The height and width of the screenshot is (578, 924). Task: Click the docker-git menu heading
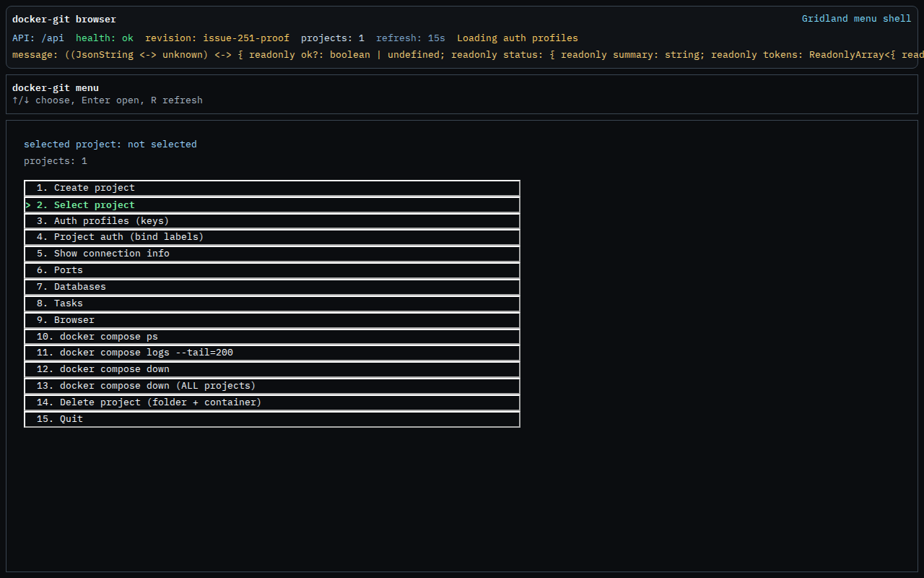click(56, 88)
